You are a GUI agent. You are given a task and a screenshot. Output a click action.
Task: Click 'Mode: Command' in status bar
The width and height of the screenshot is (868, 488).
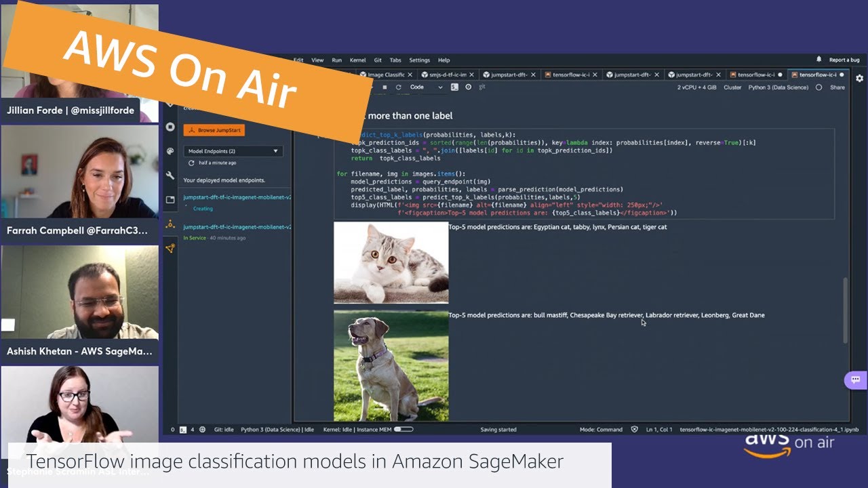pos(601,429)
